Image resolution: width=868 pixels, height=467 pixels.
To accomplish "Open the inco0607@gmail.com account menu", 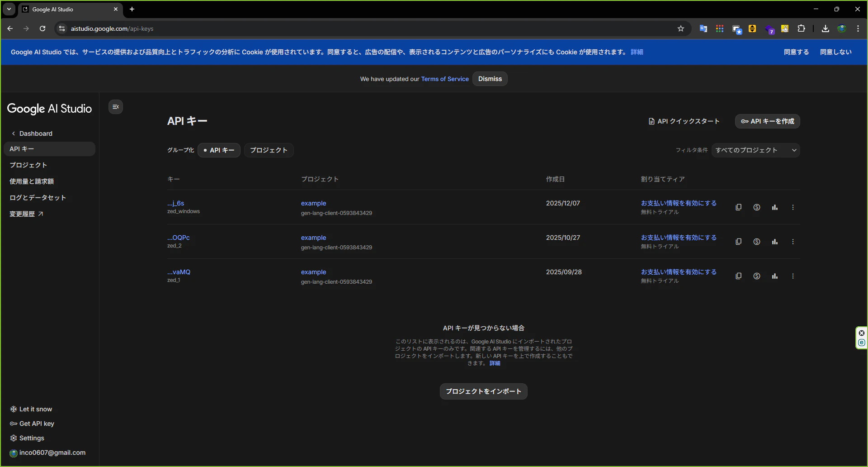I will (x=47, y=453).
